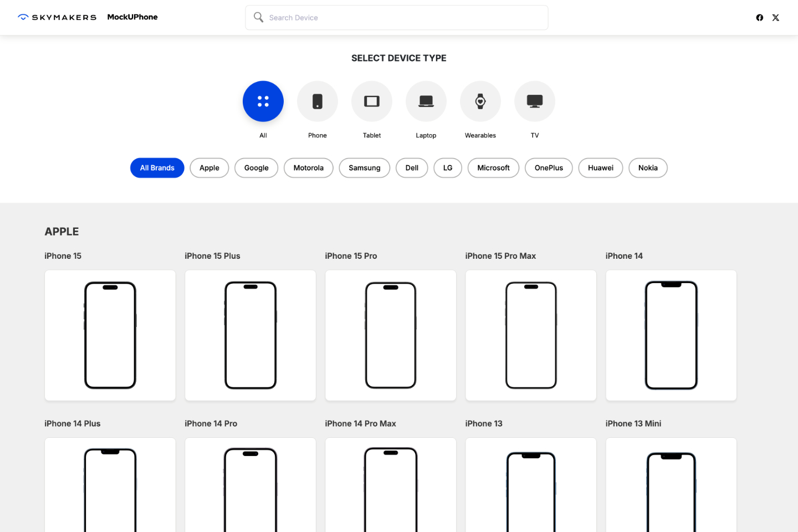The width and height of the screenshot is (798, 532).
Task: Open the iPhone 14 Pro Max mockup thumbnail
Action: click(x=391, y=485)
